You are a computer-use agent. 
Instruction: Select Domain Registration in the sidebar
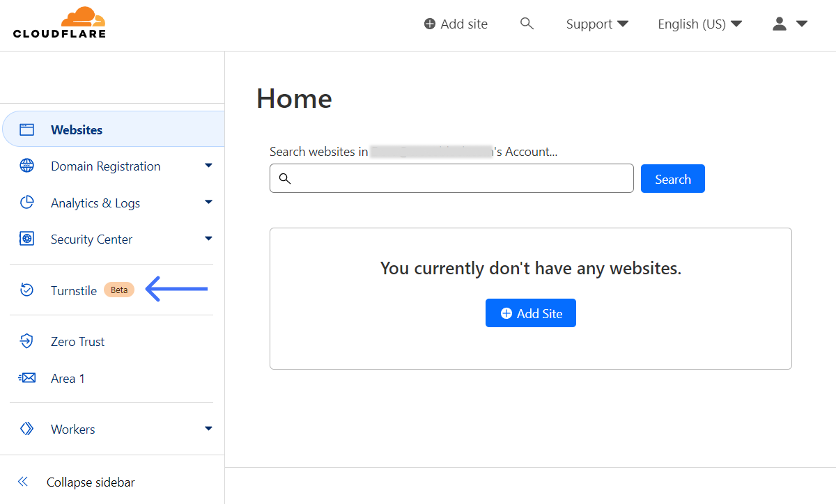pos(104,166)
